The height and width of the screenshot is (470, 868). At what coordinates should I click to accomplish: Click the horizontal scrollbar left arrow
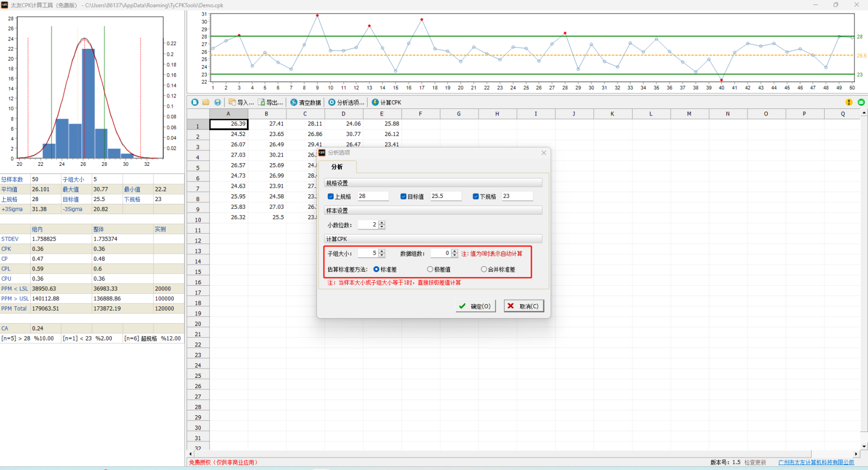(190, 454)
